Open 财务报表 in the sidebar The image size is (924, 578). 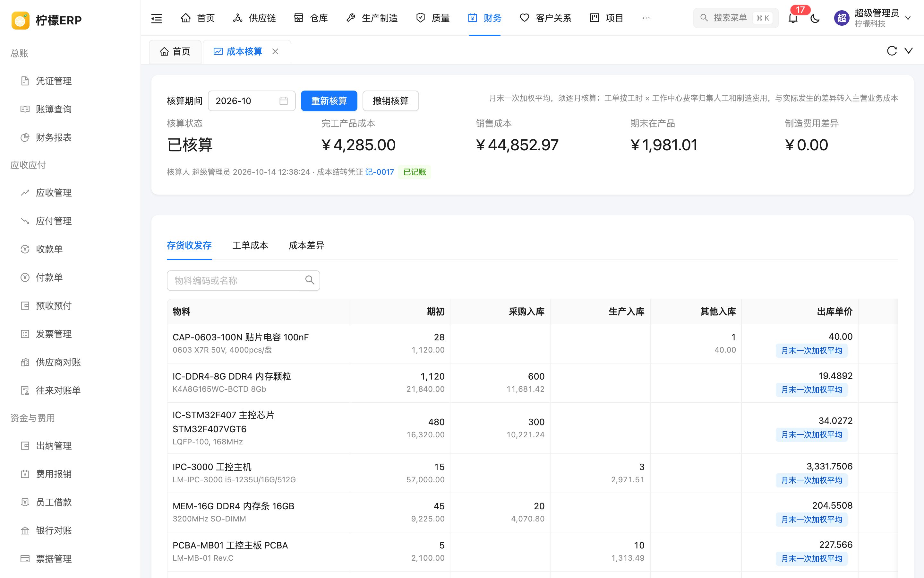(54, 138)
